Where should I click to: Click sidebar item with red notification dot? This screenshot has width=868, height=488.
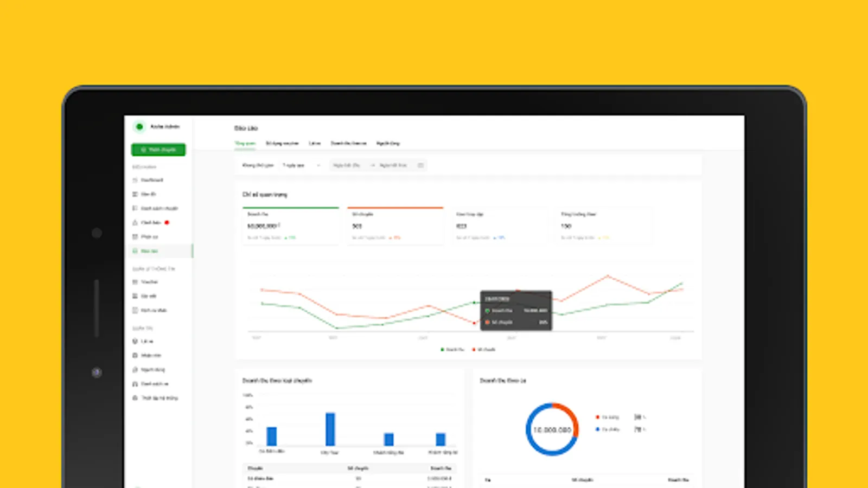[x=151, y=222]
